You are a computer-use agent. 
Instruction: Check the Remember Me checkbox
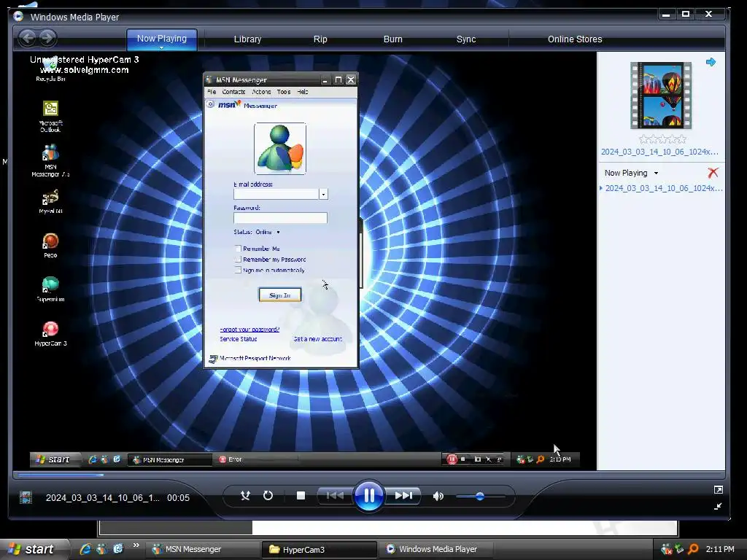pyautogui.click(x=238, y=249)
